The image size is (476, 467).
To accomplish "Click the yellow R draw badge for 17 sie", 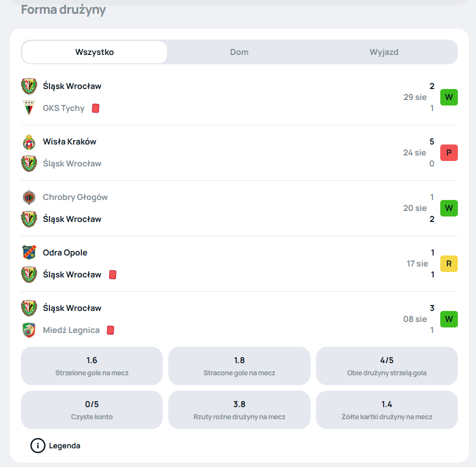I will tap(449, 264).
